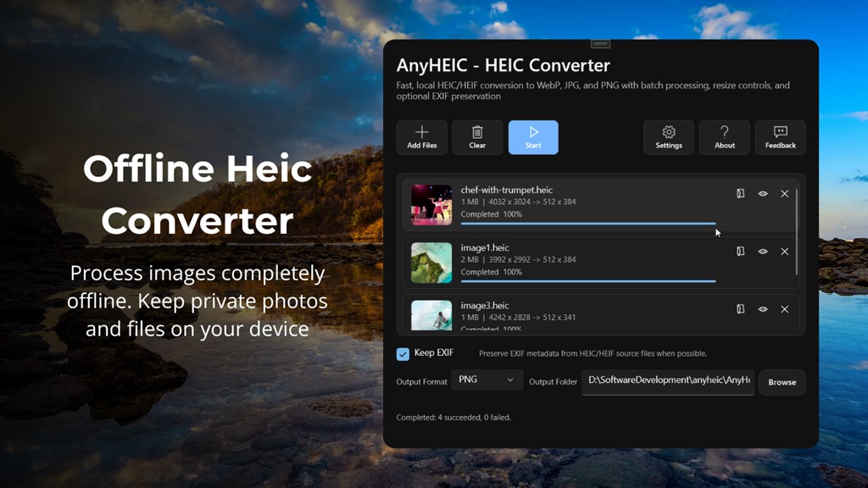Open output file location for chef-with-trumpet.heic
The width and height of the screenshot is (868, 488).
coord(740,193)
